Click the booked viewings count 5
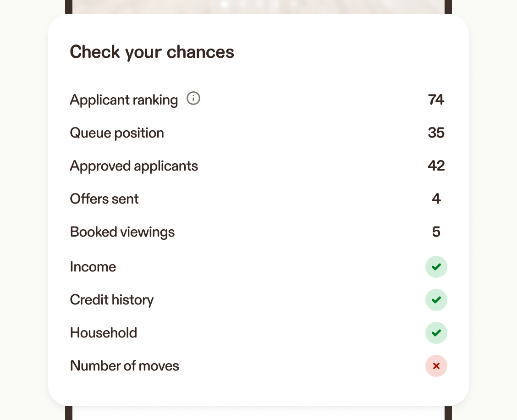Viewport: 517px width, 420px height. tap(436, 232)
